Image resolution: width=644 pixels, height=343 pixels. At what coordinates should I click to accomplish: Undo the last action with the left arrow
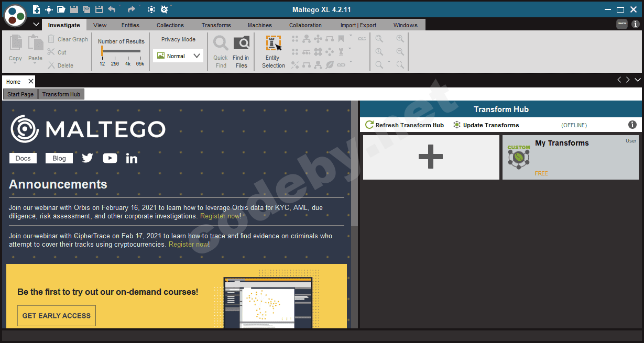pyautogui.click(x=112, y=9)
